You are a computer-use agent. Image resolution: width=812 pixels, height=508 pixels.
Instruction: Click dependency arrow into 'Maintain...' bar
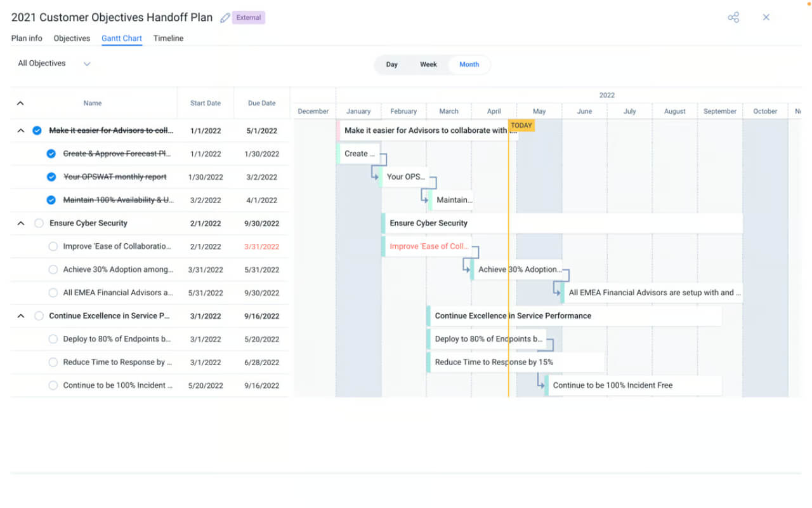click(426, 199)
